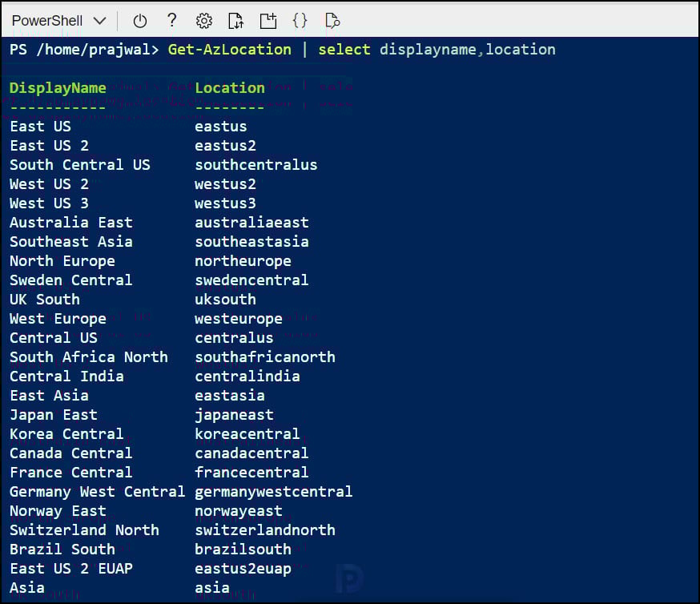
Task: Click 'Japan East' display name
Action: pyautogui.click(x=54, y=415)
